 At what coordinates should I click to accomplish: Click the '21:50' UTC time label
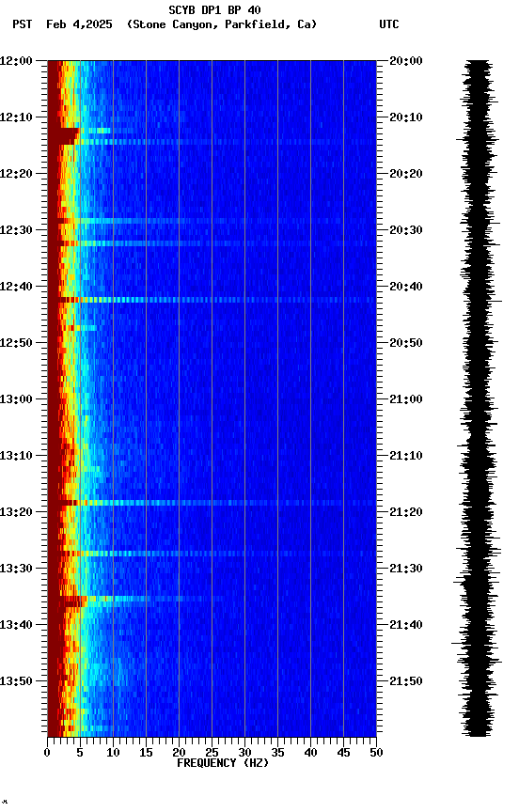tap(406, 681)
